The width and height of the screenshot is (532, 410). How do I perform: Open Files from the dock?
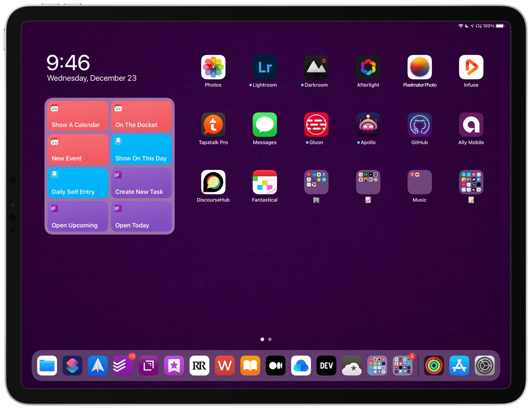[47, 366]
